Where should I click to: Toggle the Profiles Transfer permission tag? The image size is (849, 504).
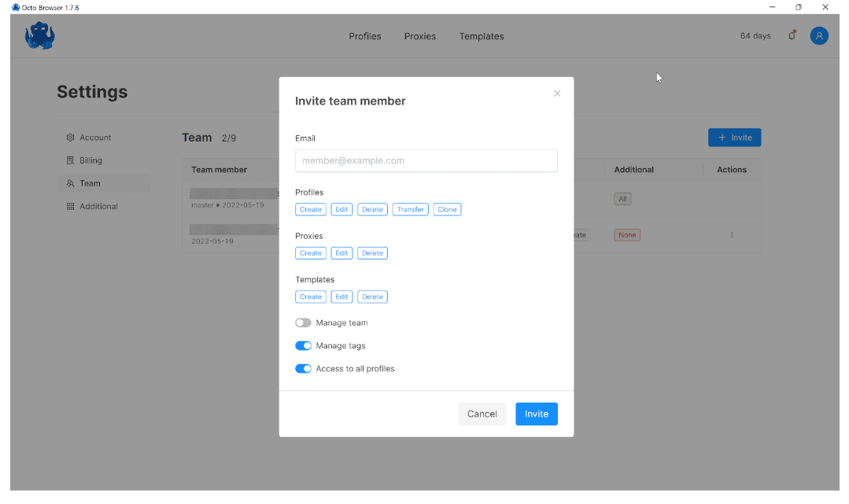click(x=410, y=210)
